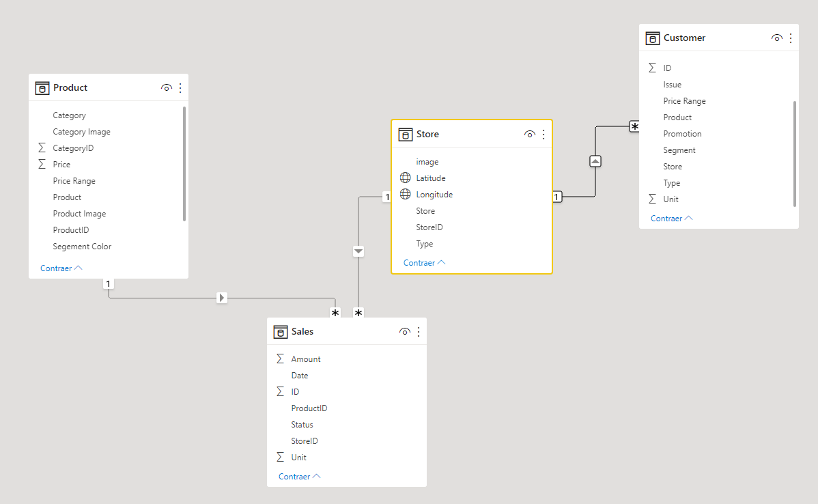Screen dimensions: 818x504
Task: Toggle the visibility eye on the Sales table
Action: 405,331
